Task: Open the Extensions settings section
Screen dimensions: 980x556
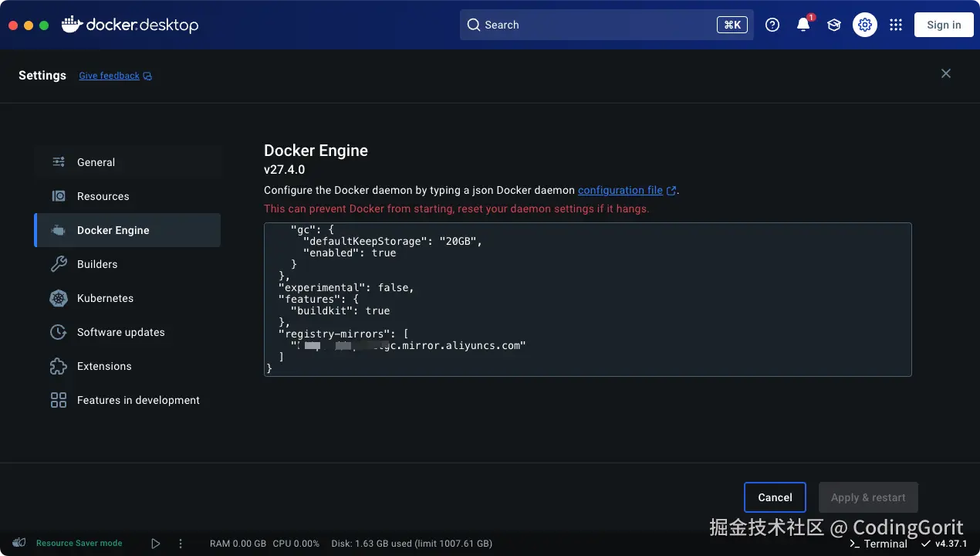Action: click(x=127, y=366)
